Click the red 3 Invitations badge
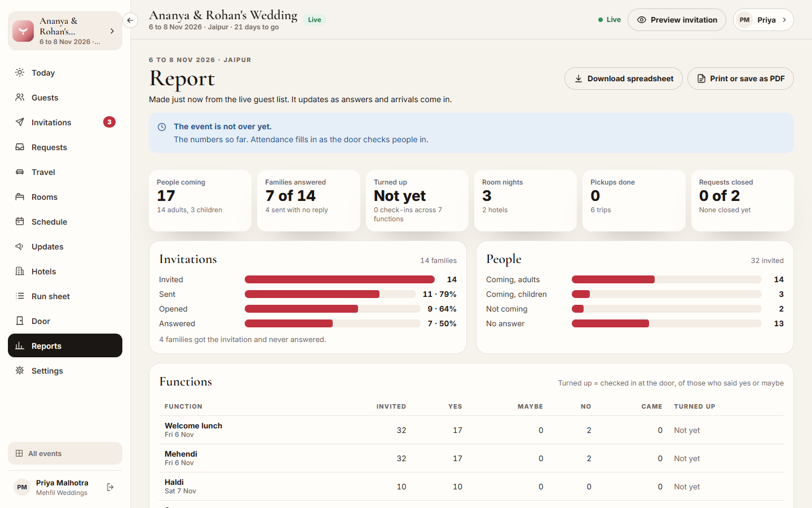812x508 pixels. point(109,122)
